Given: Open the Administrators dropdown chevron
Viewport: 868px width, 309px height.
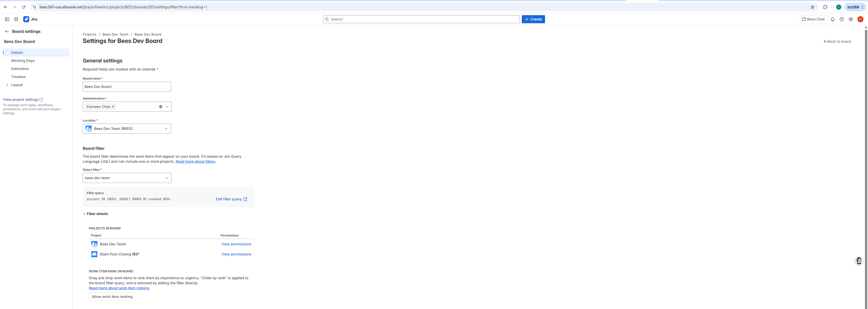Looking at the screenshot, I should [x=167, y=107].
